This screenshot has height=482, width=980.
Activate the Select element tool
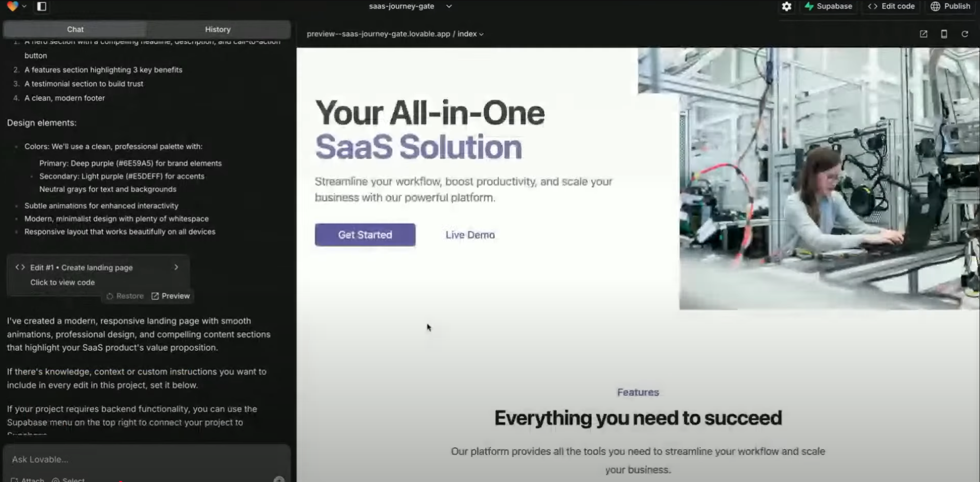coord(69,480)
